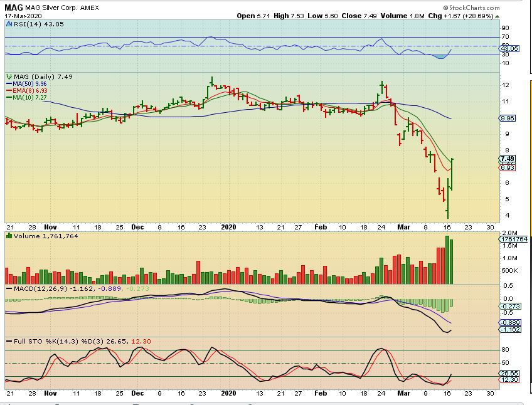Click the 'RSI(14) 43.05' indicator label

tap(38, 24)
